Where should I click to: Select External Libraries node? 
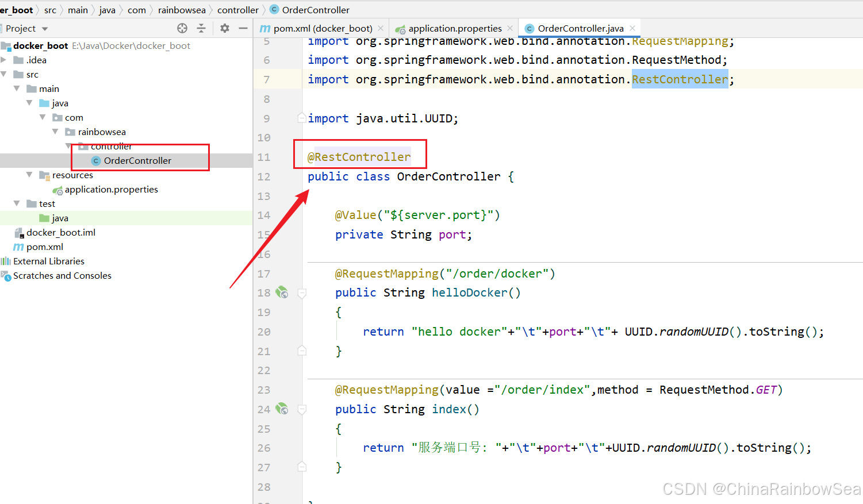49,261
